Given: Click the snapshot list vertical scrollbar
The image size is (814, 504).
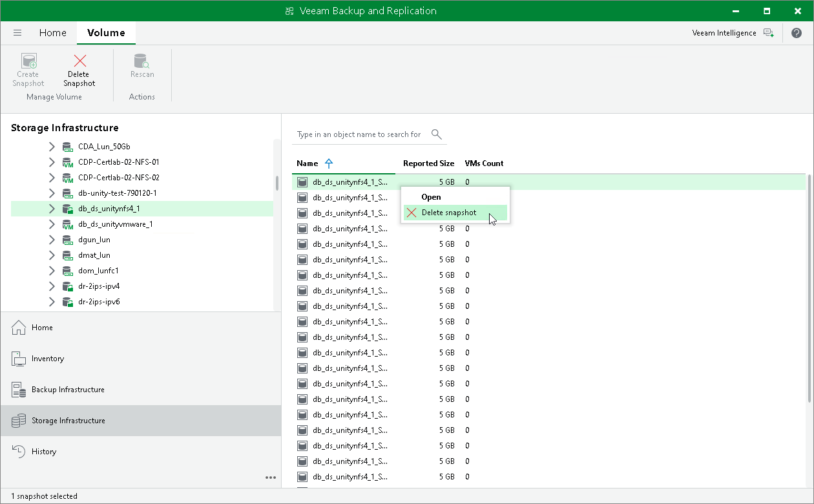Looking at the screenshot, I should [x=810, y=289].
